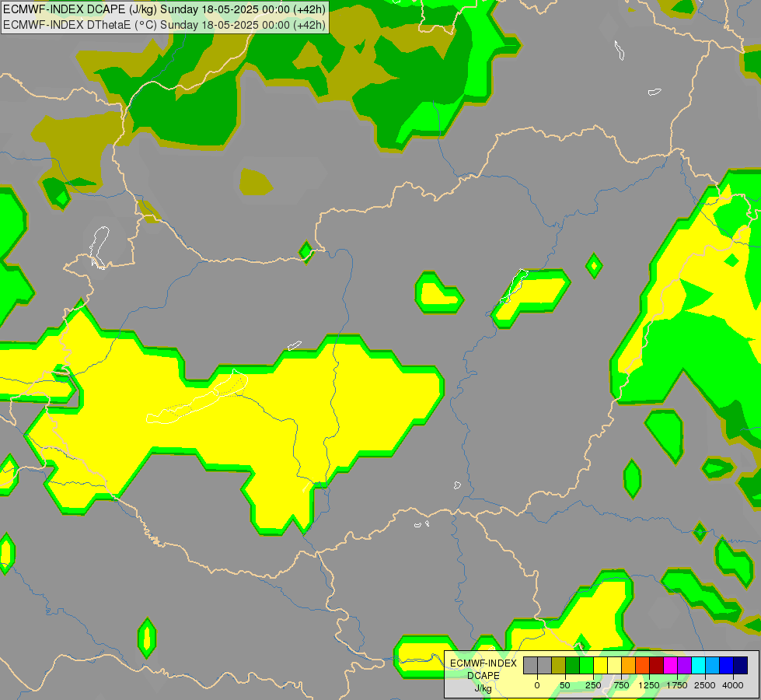Click the light blue legend swatch

point(713,666)
